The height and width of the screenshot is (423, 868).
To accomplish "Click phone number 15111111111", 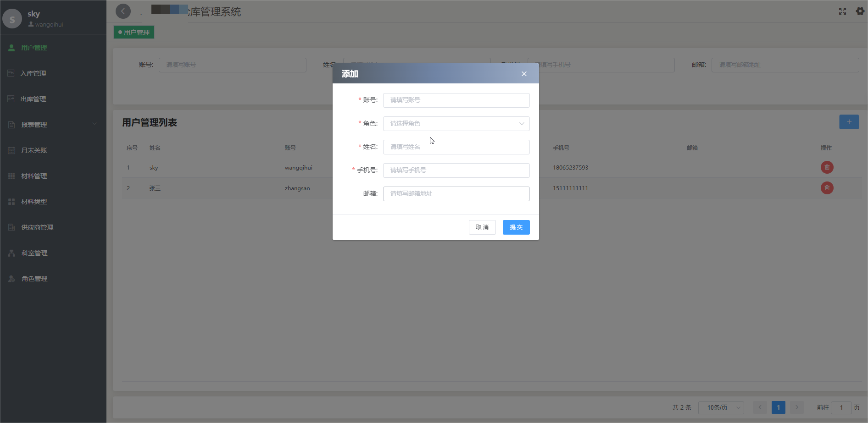I will coord(570,188).
